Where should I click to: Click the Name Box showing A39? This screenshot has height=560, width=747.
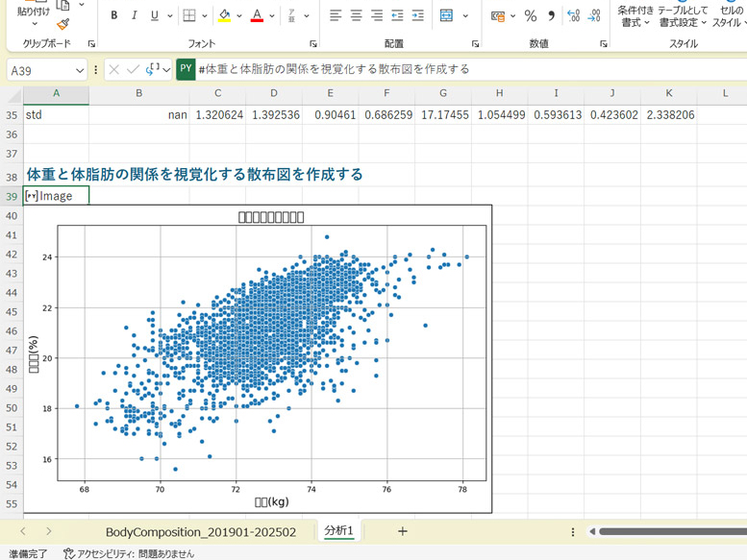pos(40,71)
